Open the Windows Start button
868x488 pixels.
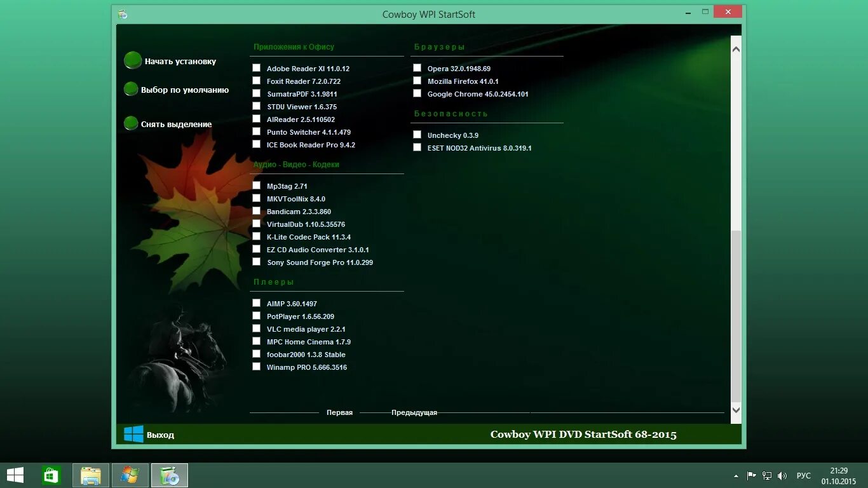click(x=15, y=475)
